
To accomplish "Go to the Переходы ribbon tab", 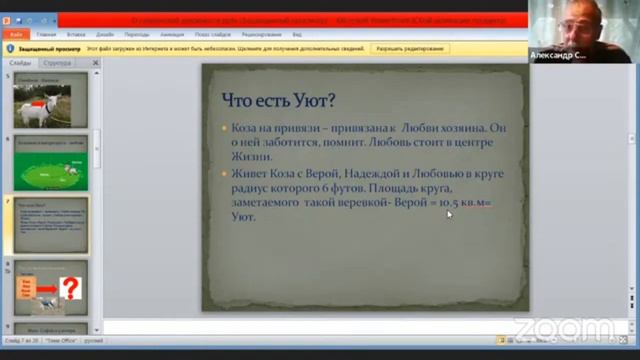I will pos(137,35).
